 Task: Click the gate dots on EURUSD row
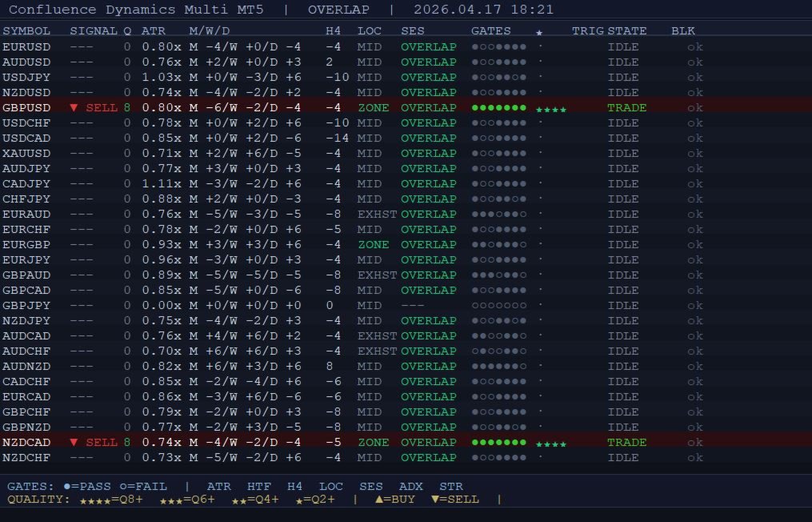[x=499, y=47]
